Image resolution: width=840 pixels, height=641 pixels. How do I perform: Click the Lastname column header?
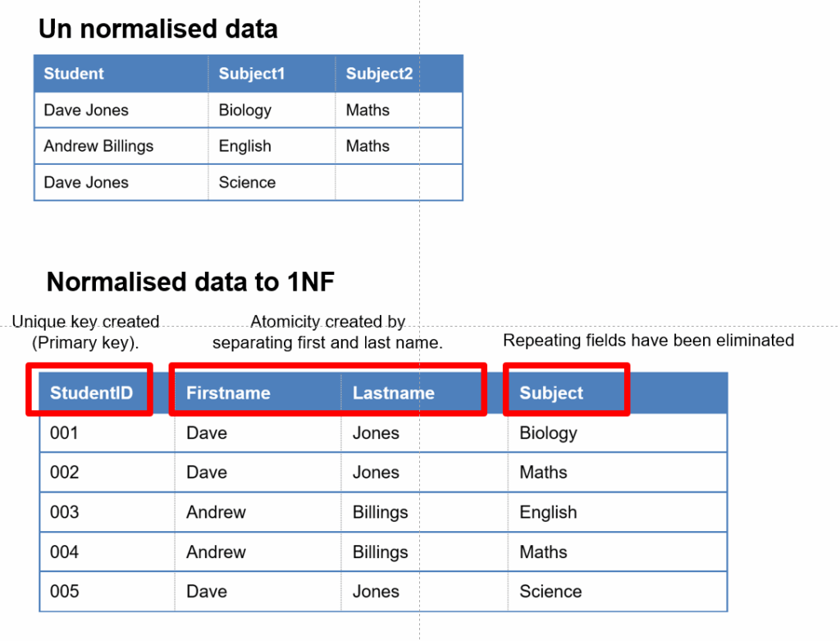pyautogui.click(x=394, y=393)
